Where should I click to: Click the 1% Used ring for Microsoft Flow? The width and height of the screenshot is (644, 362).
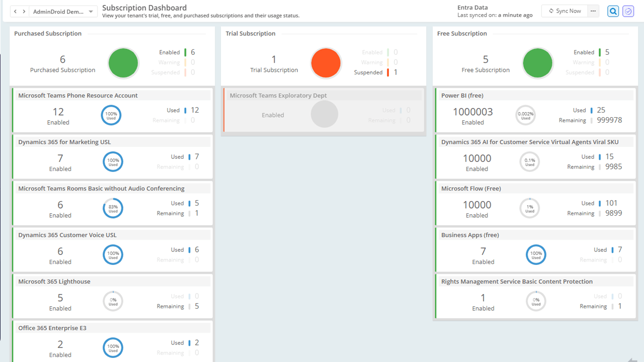coord(530,208)
